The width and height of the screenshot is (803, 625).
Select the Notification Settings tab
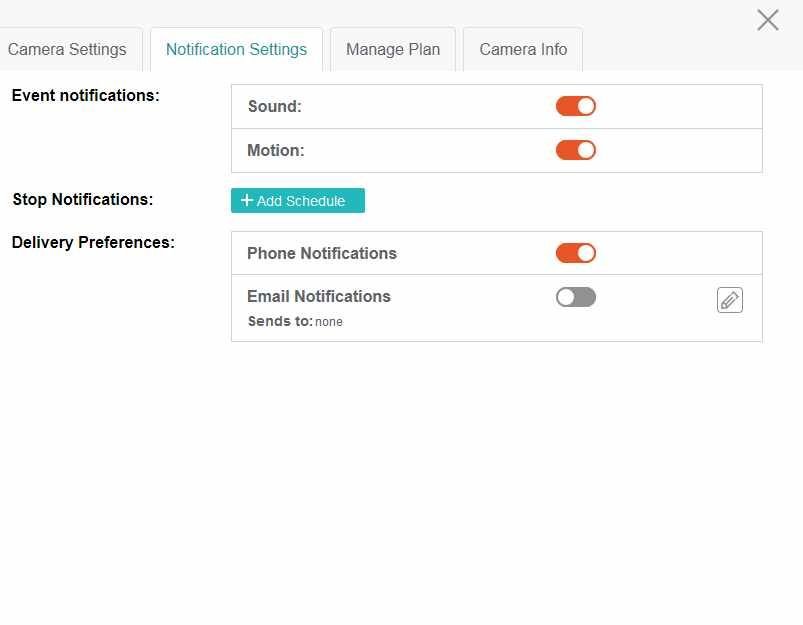point(236,49)
